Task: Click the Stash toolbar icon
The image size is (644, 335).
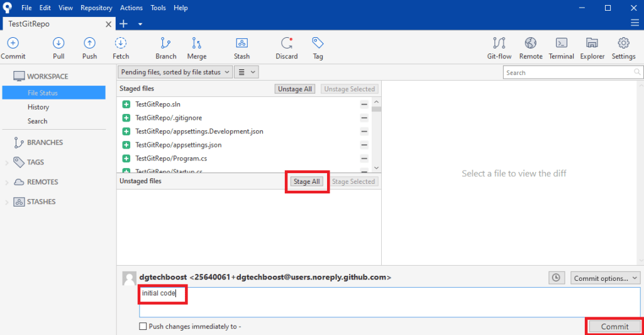Action: (241, 43)
